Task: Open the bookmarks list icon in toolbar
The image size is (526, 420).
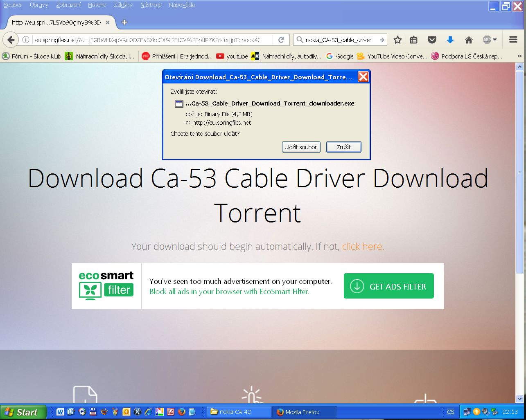Action: click(x=414, y=40)
